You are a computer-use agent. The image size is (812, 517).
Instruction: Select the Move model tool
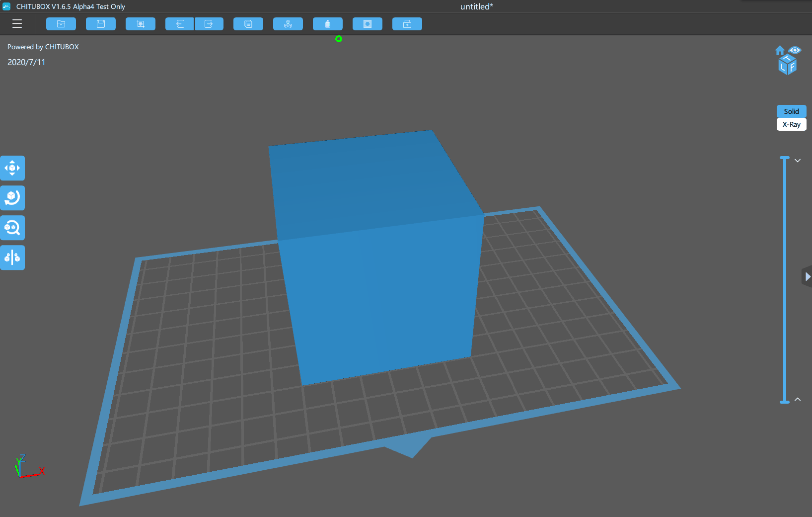pos(12,168)
